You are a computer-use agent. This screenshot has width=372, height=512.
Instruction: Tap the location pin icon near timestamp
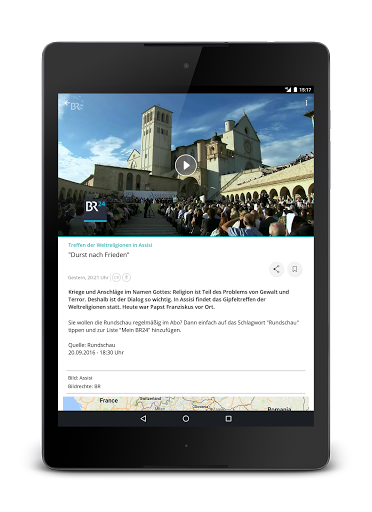[x=126, y=277]
